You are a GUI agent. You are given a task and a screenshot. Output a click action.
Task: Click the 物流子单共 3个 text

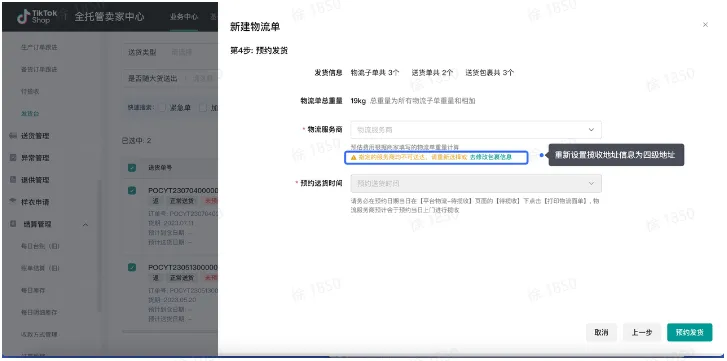(x=375, y=73)
